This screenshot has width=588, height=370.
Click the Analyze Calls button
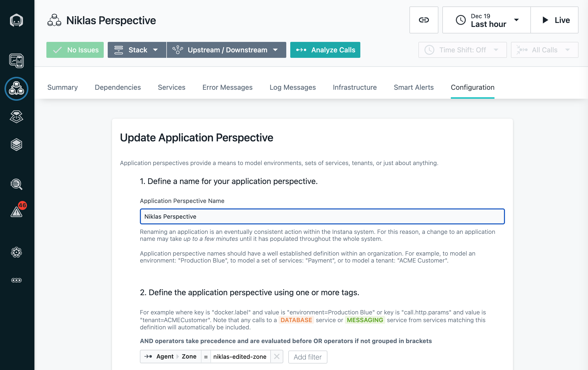325,50
